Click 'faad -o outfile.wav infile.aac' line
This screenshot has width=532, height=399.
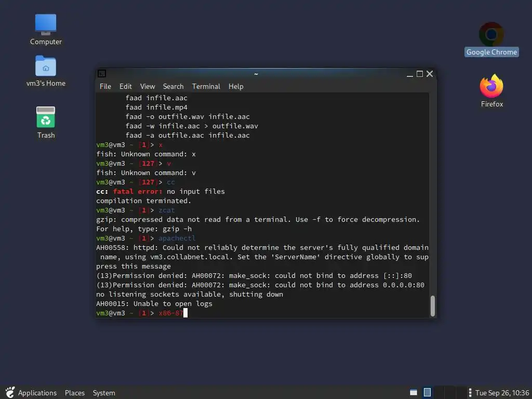(x=188, y=117)
